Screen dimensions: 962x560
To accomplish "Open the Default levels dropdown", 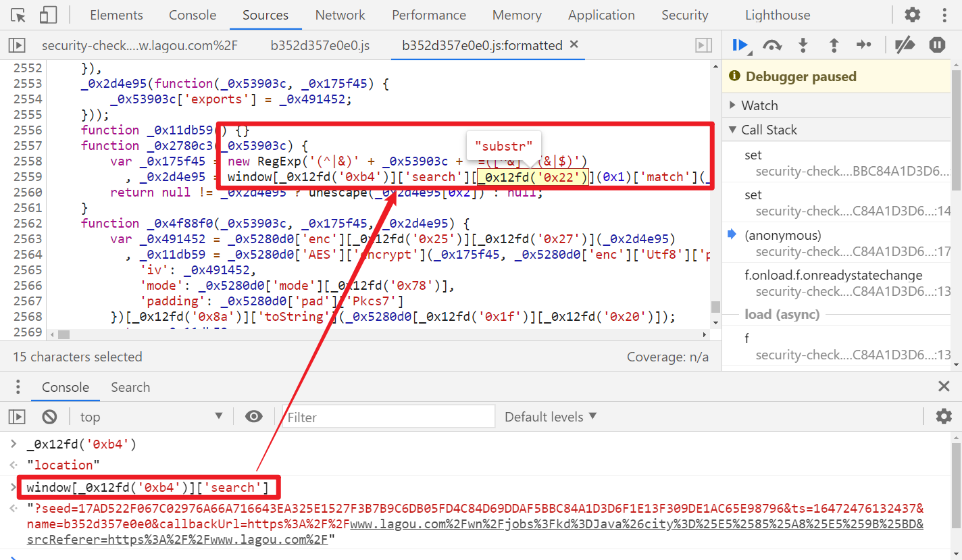I will 551,417.
